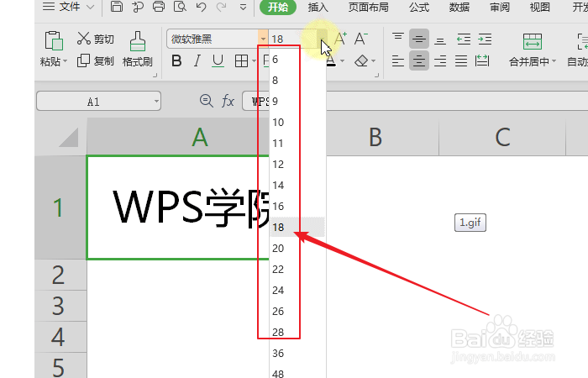Choose font size 10 from list
Image resolution: width=588 pixels, height=378 pixels.
[x=297, y=123]
